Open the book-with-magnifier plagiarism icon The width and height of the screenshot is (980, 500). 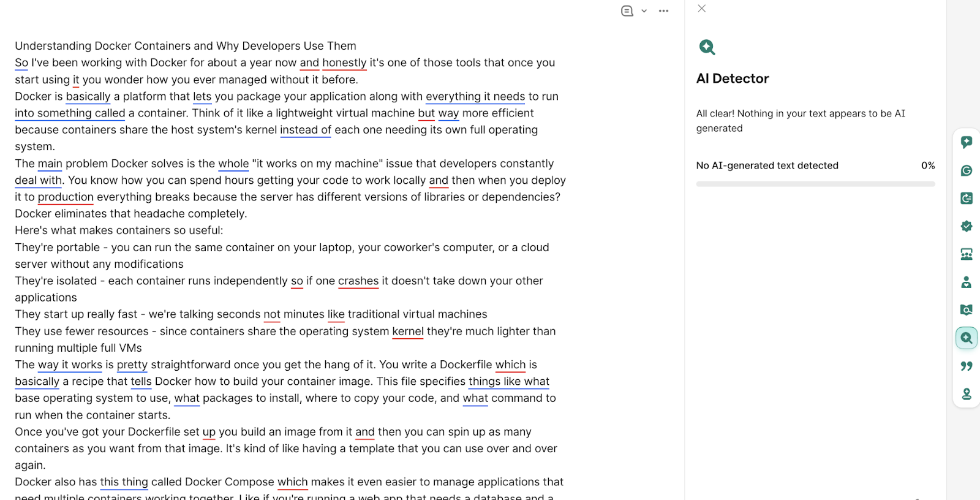967,310
